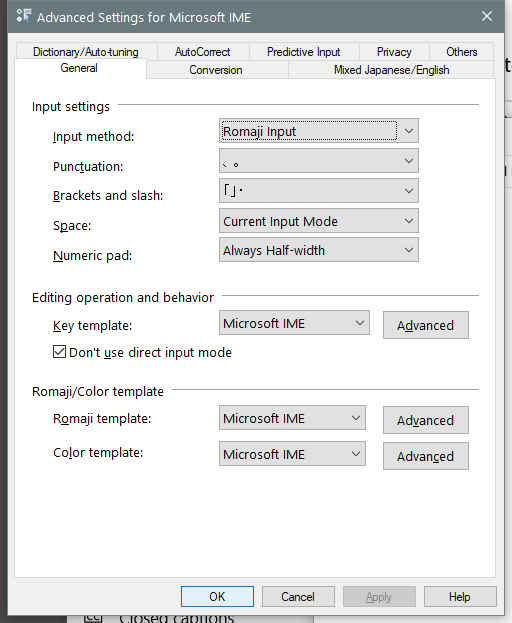Click the Microsoft IME title bar icon

[x=23, y=16]
